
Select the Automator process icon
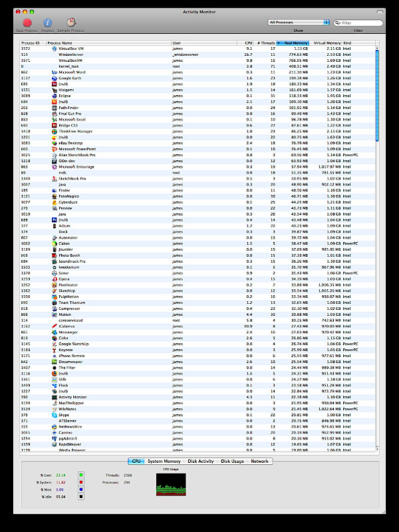[x=55, y=237]
